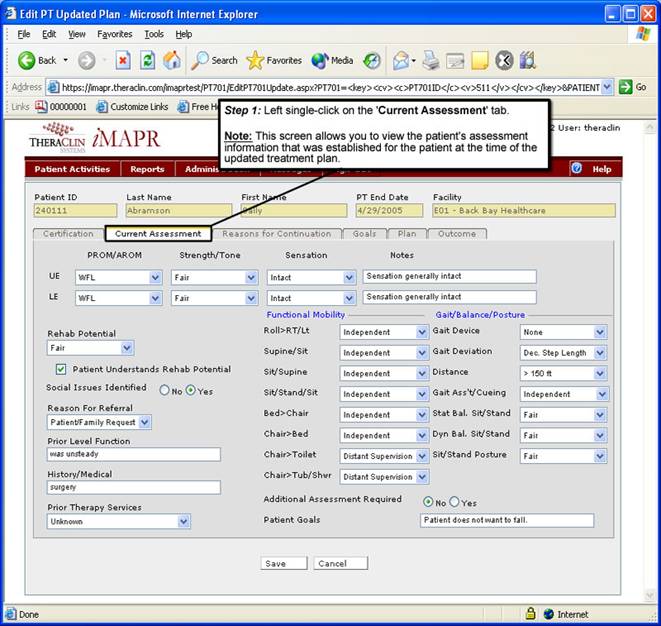Open the Gait Device dropdown
Viewport: 661px width, 626px height.
(x=599, y=331)
